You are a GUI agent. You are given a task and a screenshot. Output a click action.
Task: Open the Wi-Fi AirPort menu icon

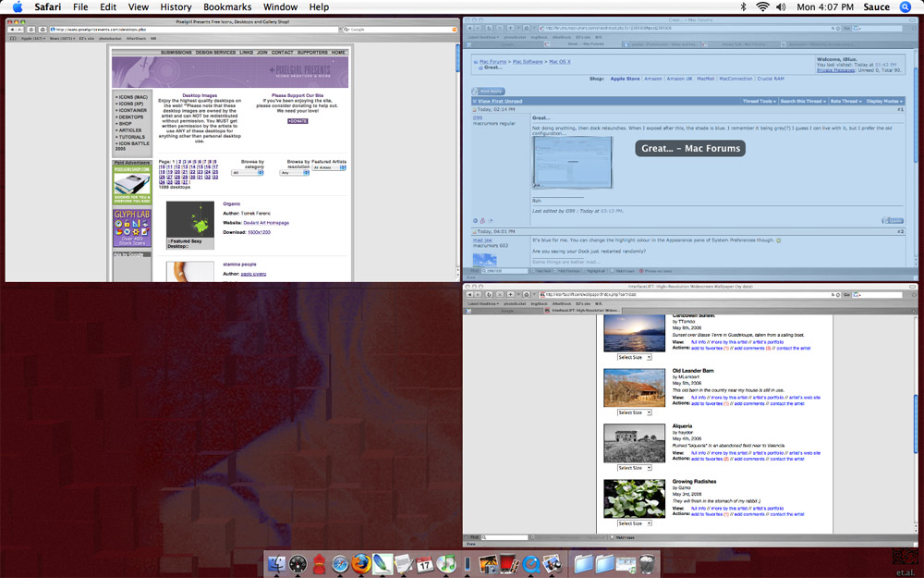762,7
